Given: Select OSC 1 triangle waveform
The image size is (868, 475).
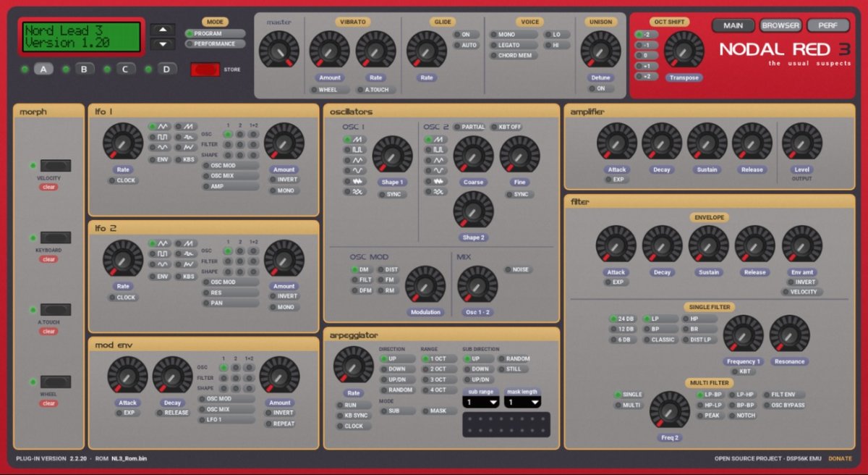Looking at the screenshot, I should (355, 161).
